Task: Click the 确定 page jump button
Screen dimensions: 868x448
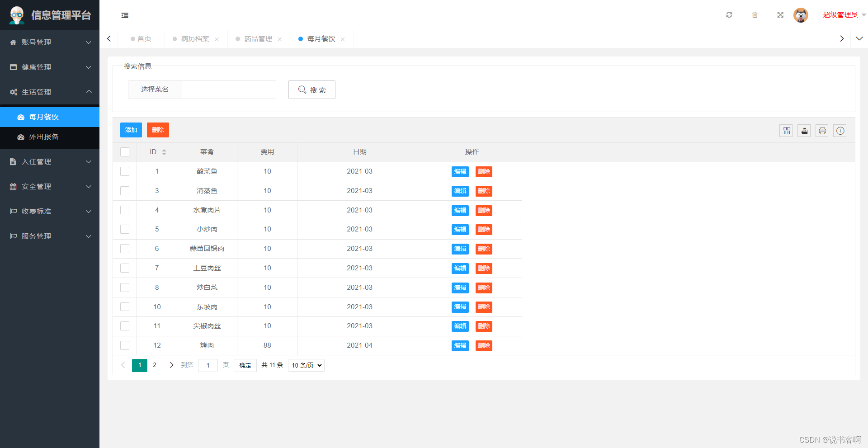Action: (245, 365)
